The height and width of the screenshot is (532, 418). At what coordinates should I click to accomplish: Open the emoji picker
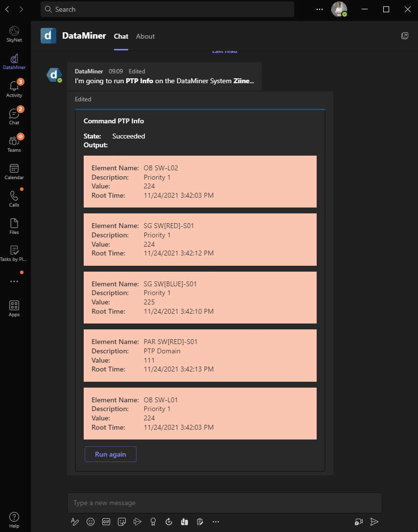91,522
